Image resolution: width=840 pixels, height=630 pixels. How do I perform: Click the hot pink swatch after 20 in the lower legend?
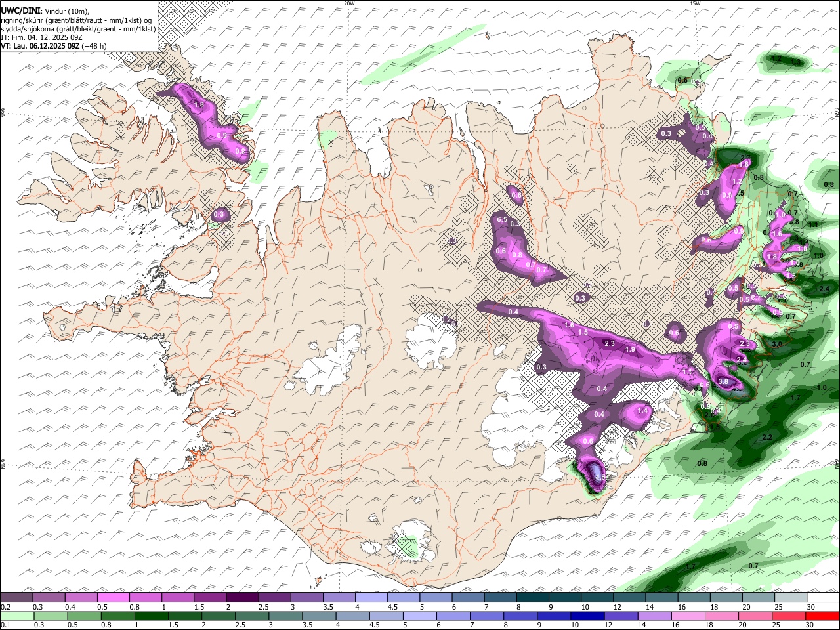point(756,616)
